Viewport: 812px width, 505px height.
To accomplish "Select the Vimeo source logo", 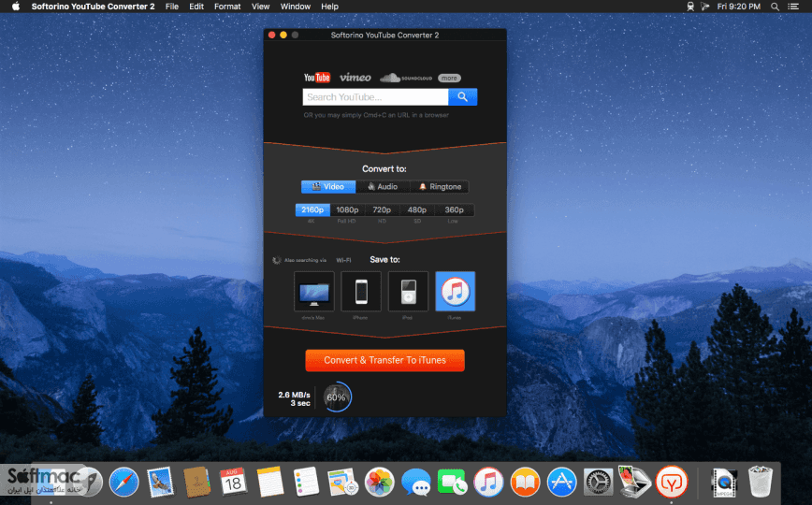I will (355, 78).
